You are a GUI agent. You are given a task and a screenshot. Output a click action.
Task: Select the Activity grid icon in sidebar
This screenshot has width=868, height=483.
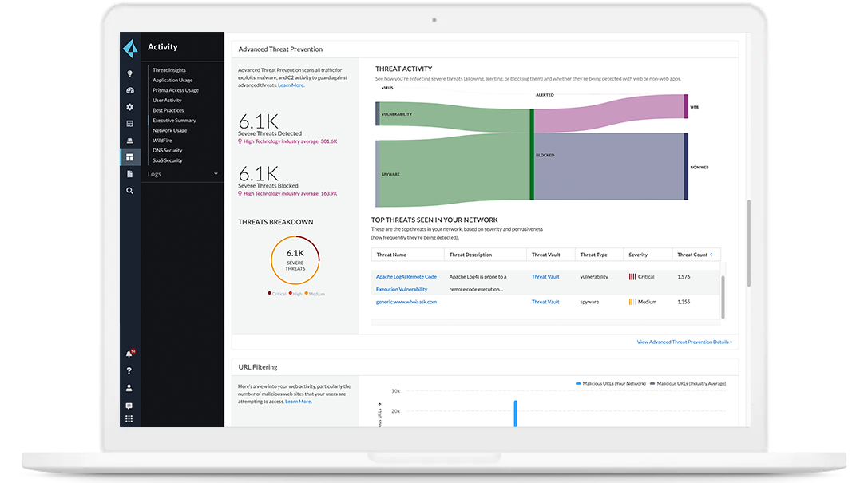[x=129, y=156]
